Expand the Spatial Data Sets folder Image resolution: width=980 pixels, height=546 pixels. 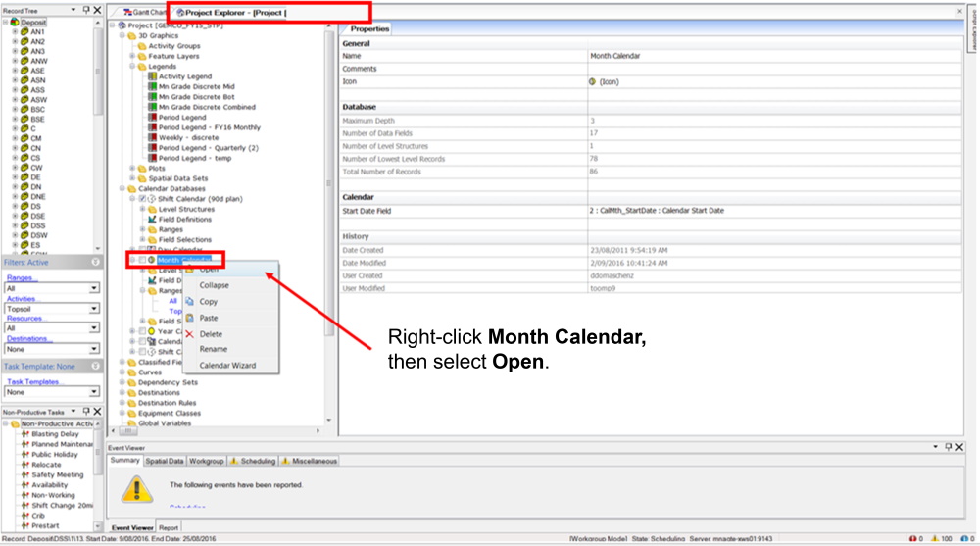point(132,178)
